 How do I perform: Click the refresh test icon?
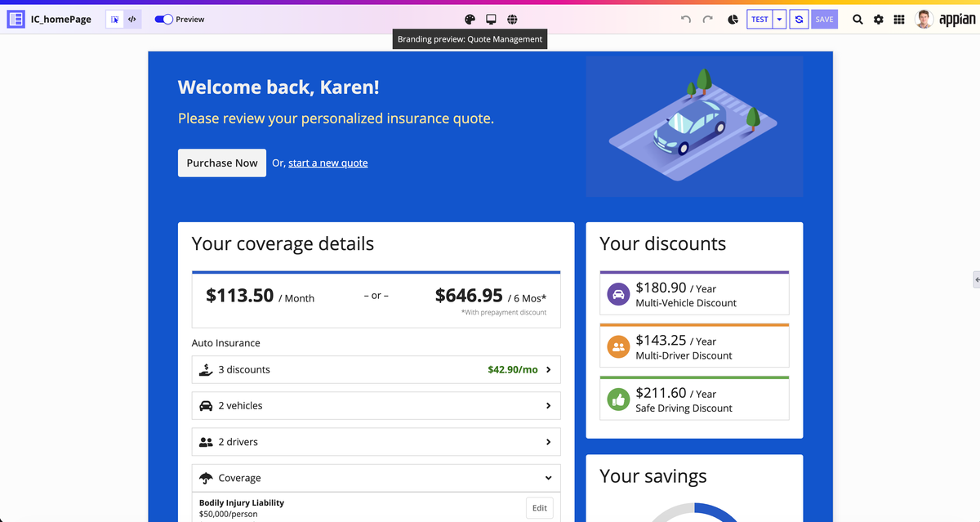click(800, 20)
